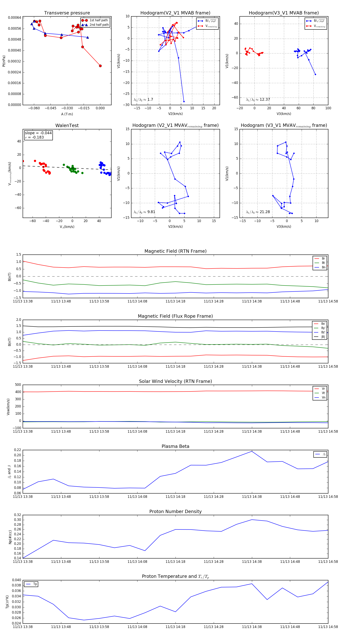Click 'Hodogram(V3_V1 MVAB frame)' title
Screen dimensions: 351x644
(x=284, y=13)
